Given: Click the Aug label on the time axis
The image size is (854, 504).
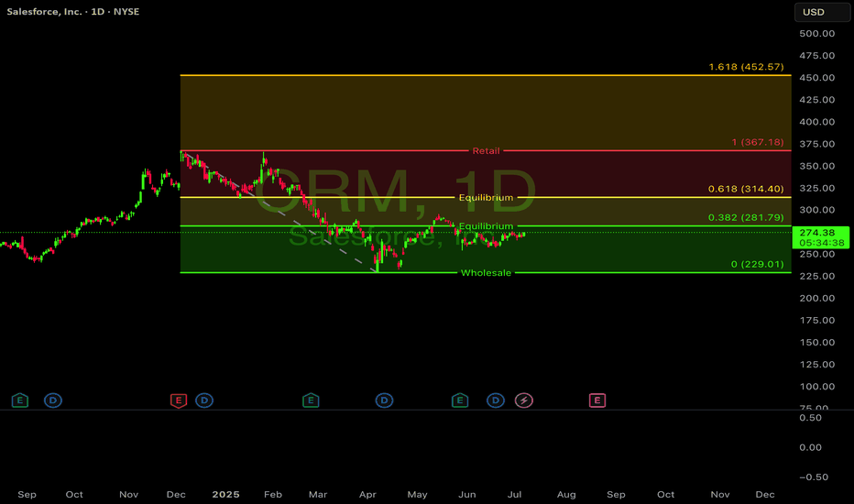Looking at the screenshot, I should [x=566, y=495].
